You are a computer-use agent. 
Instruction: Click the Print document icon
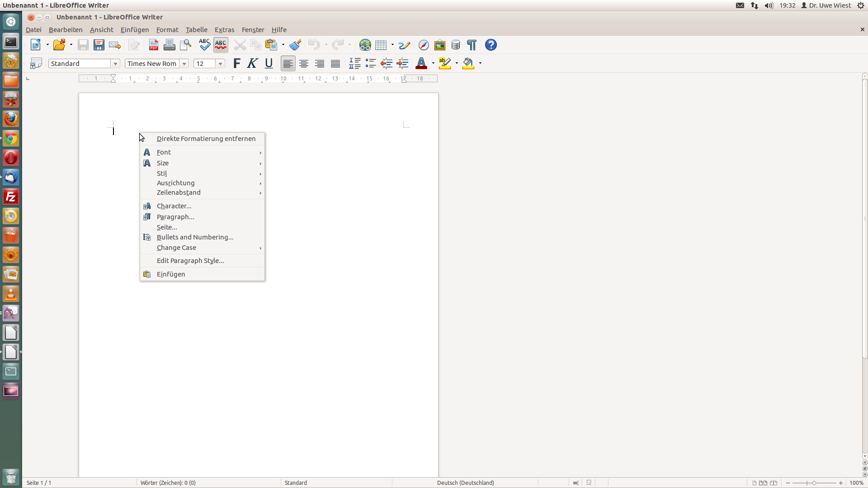[170, 45]
